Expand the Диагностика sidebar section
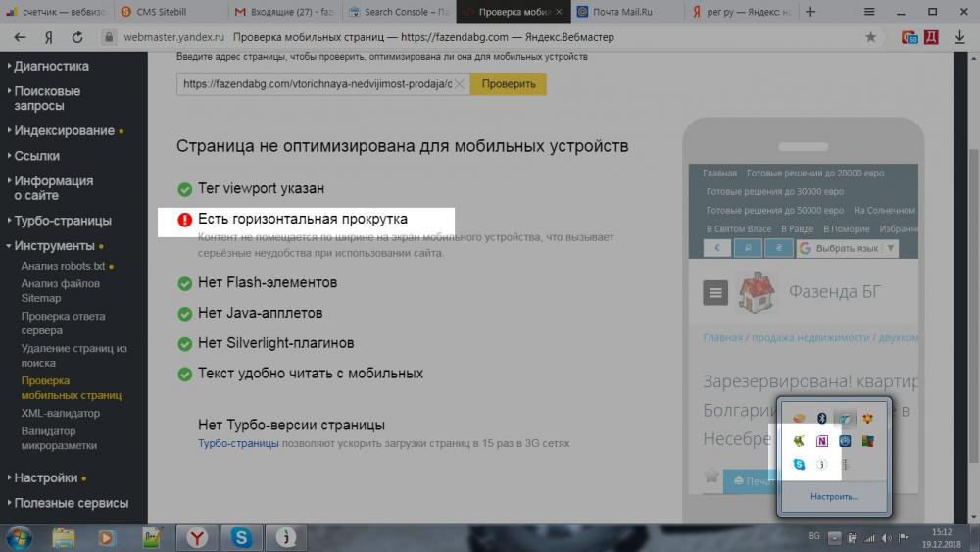Viewport: 980px width, 552px height. [x=51, y=66]
